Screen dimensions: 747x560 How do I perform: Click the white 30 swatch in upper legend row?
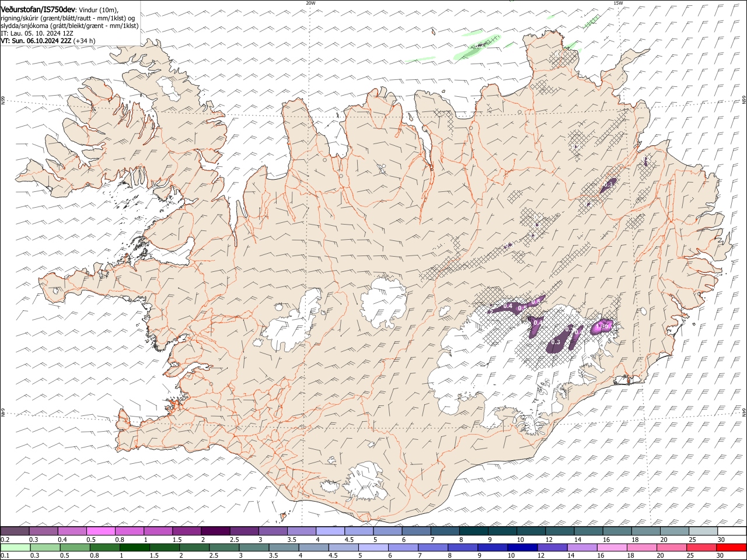click(x=732, y=531)
